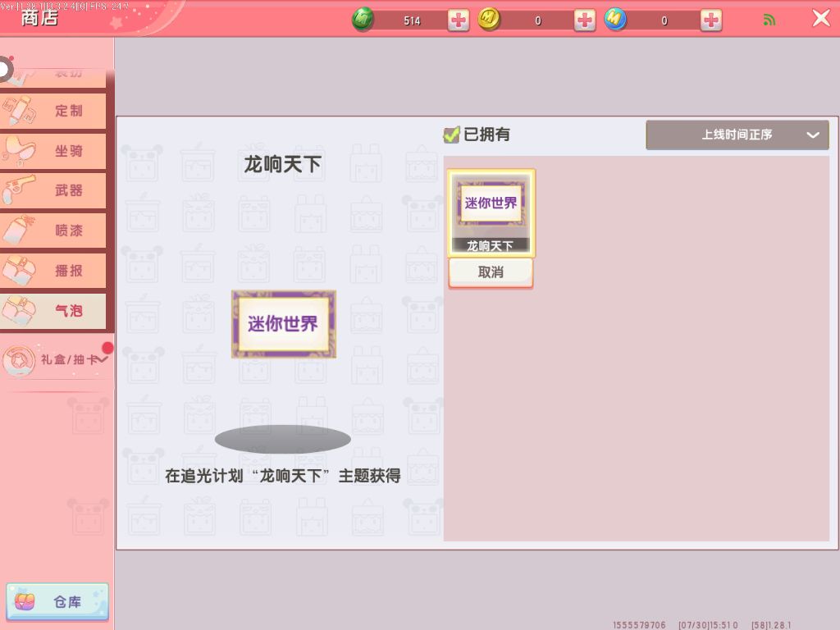Click the green network signal icon

click(x=769, y=21)
